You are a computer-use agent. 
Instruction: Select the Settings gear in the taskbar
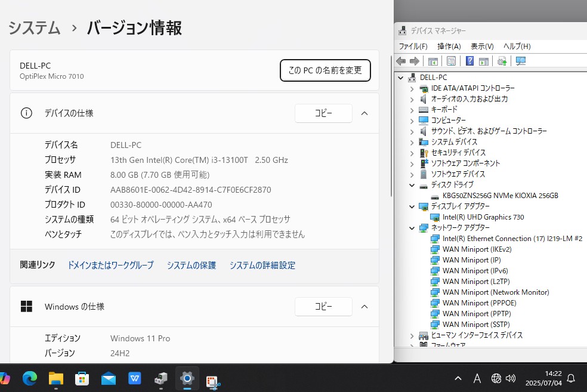(x=187, y=378)
